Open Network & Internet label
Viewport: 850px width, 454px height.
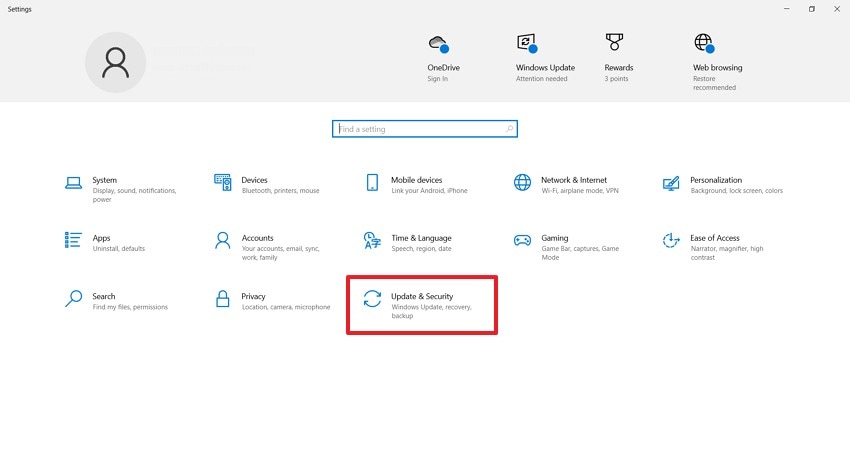(574, 180)
